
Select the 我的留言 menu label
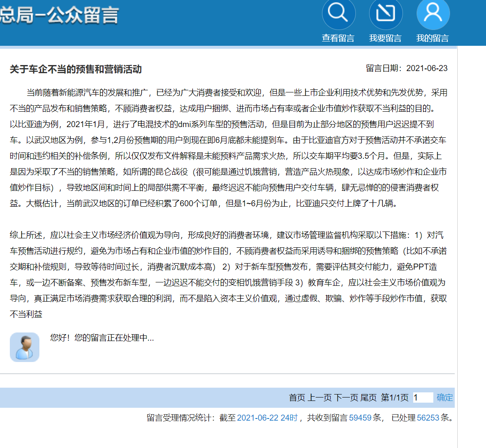coord(432,38)
